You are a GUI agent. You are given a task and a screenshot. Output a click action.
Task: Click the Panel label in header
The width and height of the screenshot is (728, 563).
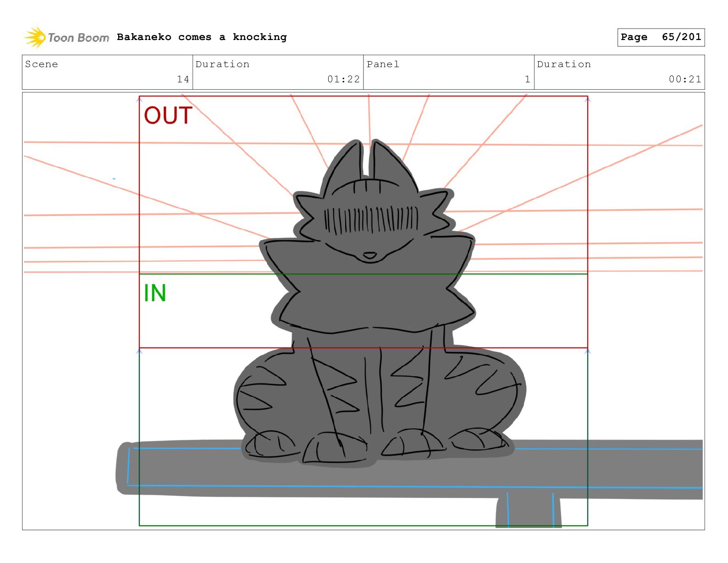pyautogui.click(x=383, y=64)
